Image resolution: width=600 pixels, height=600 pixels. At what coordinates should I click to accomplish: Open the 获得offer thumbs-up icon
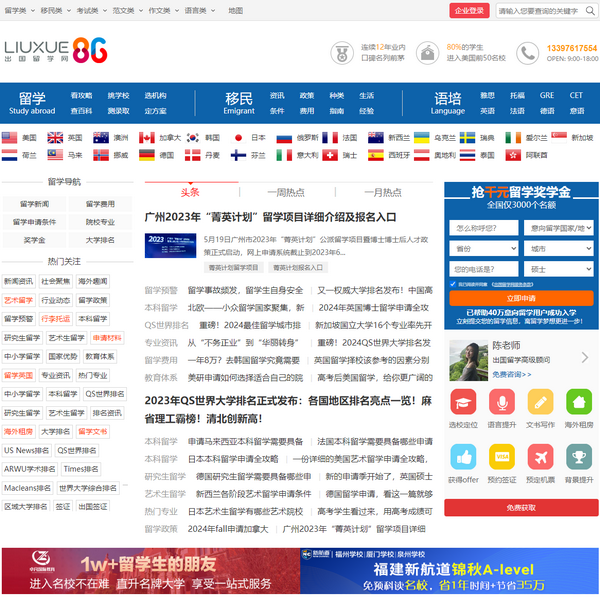[x=463, y=457]
